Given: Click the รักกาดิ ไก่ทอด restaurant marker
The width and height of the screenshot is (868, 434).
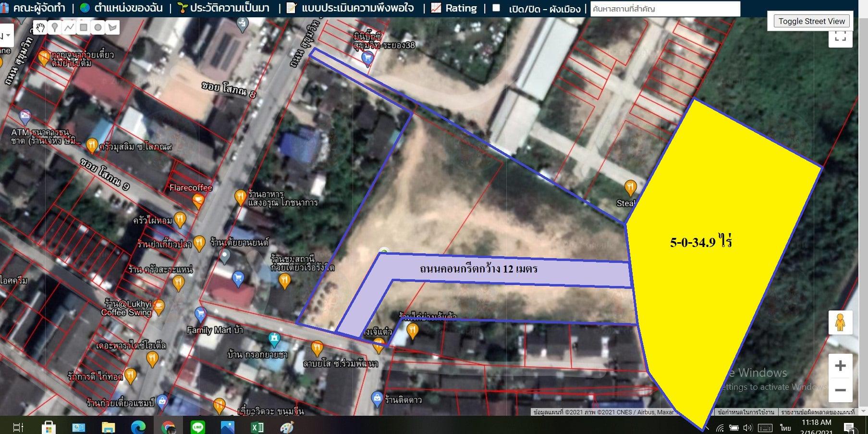Looking at the screenshot, I should [130, 375].
